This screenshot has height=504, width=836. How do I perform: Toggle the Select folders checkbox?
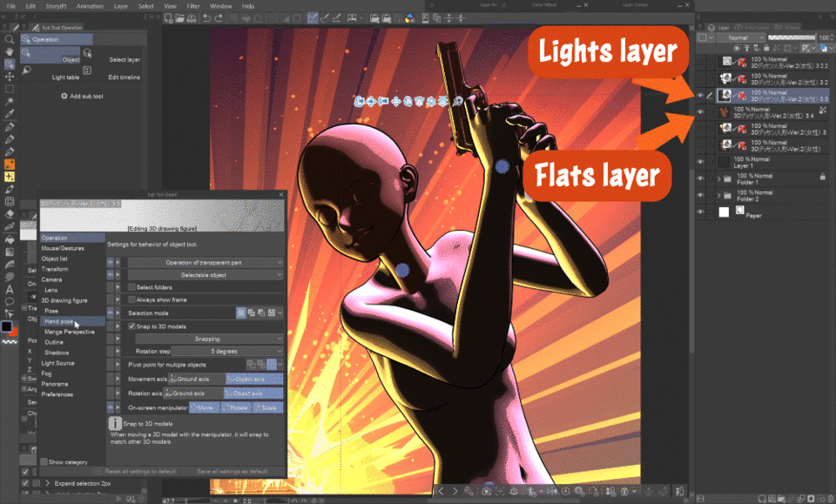coord(131,287)
